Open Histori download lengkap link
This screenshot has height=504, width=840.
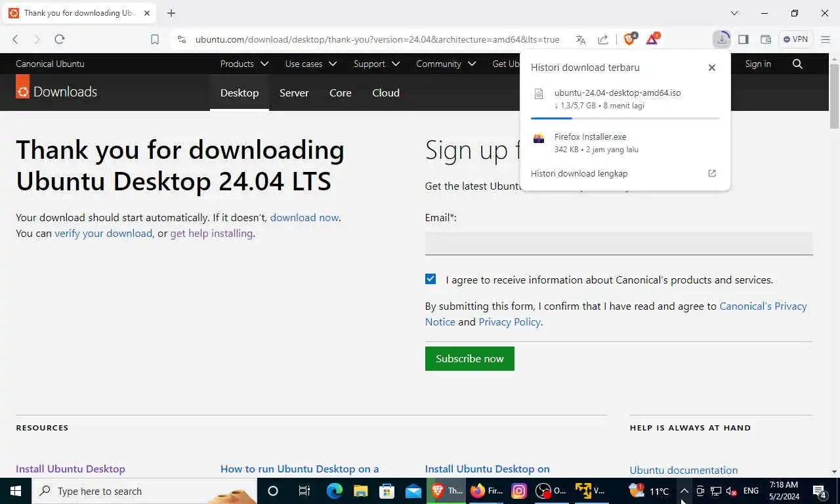click(x=579, y=173)
